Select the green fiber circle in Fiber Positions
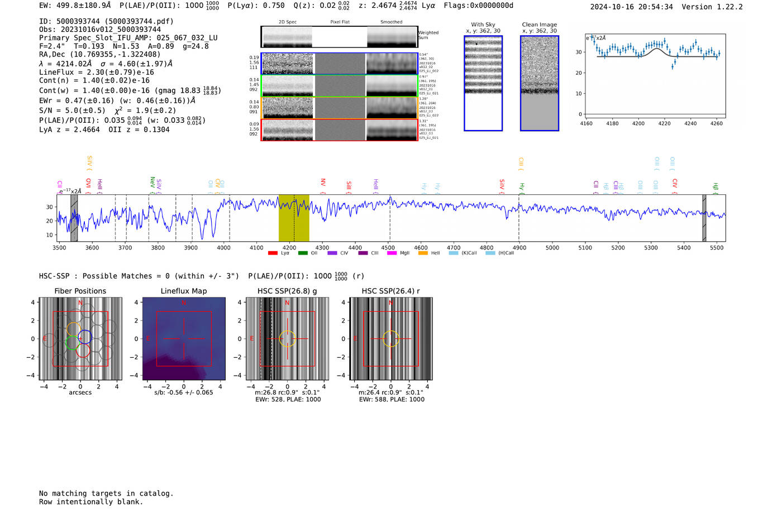 tap(73, 343)
